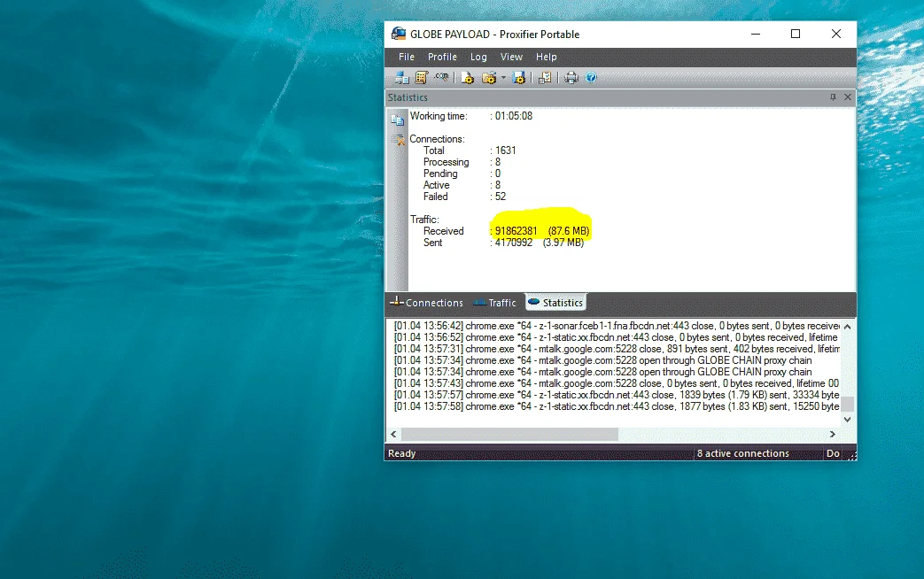The height and width of the screenshot is (579, 924).
Task: Open the Proxification Rules scroll icon
Action: click(422, 78)
